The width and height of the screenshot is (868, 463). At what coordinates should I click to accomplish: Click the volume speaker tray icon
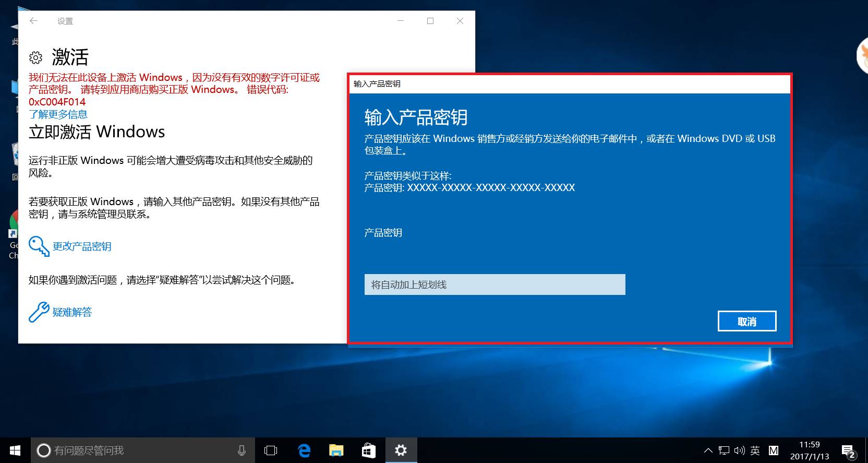pos(739,450)
